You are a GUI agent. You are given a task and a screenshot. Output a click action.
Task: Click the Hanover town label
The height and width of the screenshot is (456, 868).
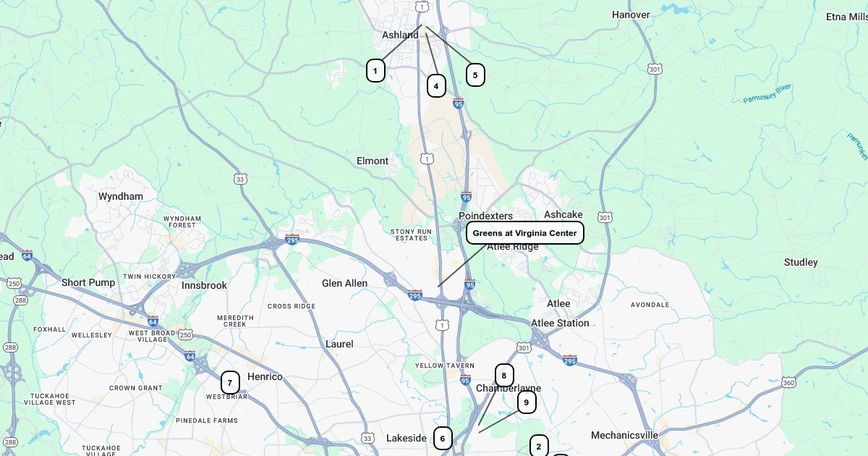(x=631, y=14)
